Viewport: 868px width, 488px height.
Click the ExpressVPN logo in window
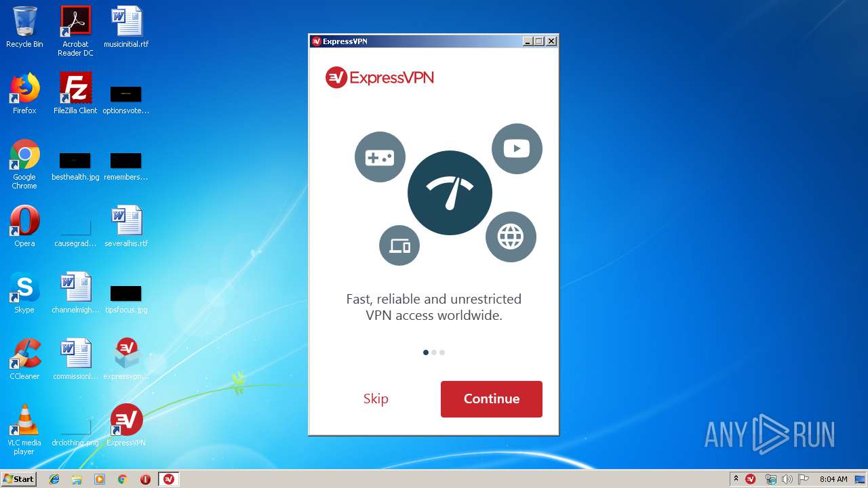[x=380, y=78]
